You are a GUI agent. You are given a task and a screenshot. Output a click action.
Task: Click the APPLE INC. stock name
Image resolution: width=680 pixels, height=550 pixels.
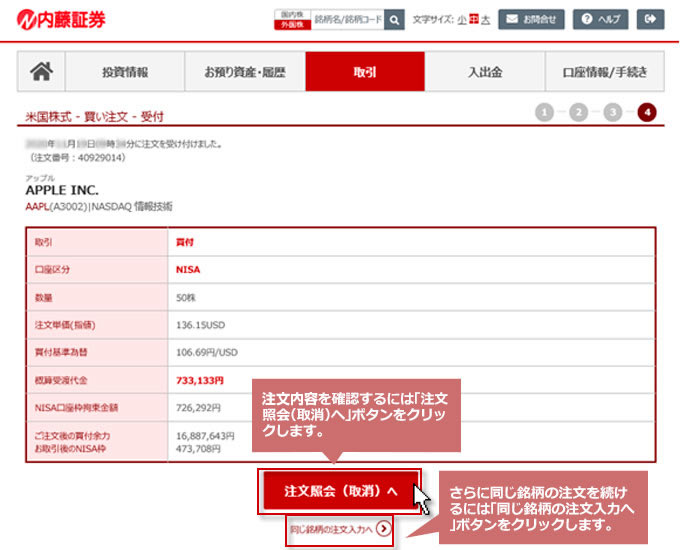point(62,190)
